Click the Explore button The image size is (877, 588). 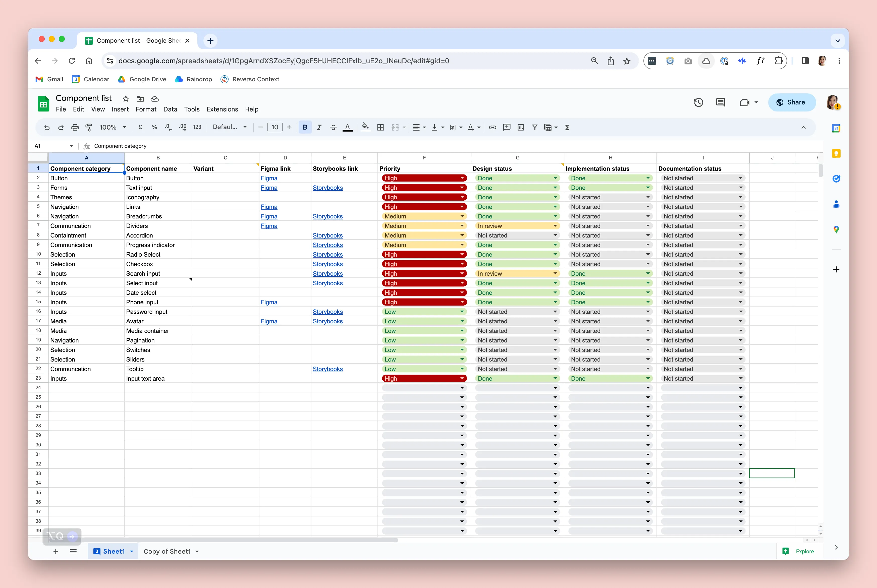[799, 551]
